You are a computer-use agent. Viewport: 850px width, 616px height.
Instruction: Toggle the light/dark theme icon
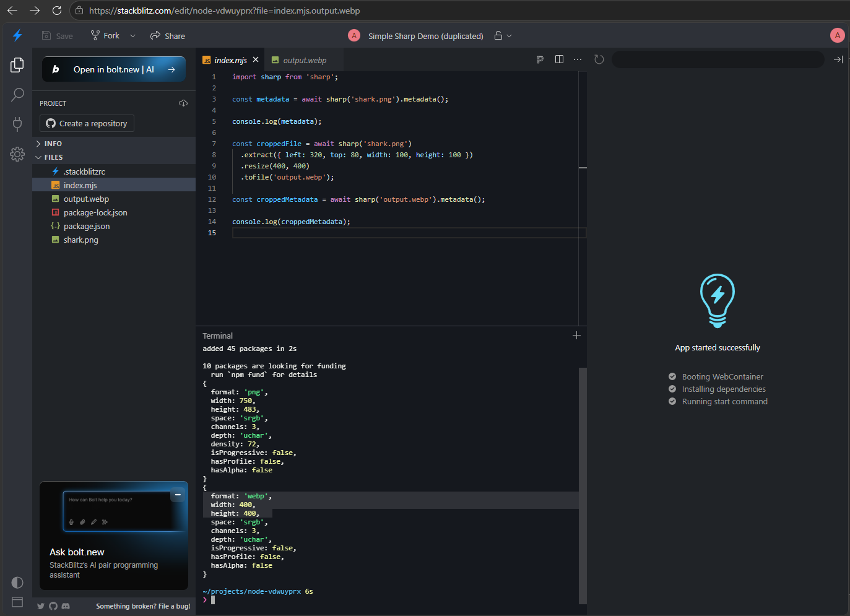17,583
